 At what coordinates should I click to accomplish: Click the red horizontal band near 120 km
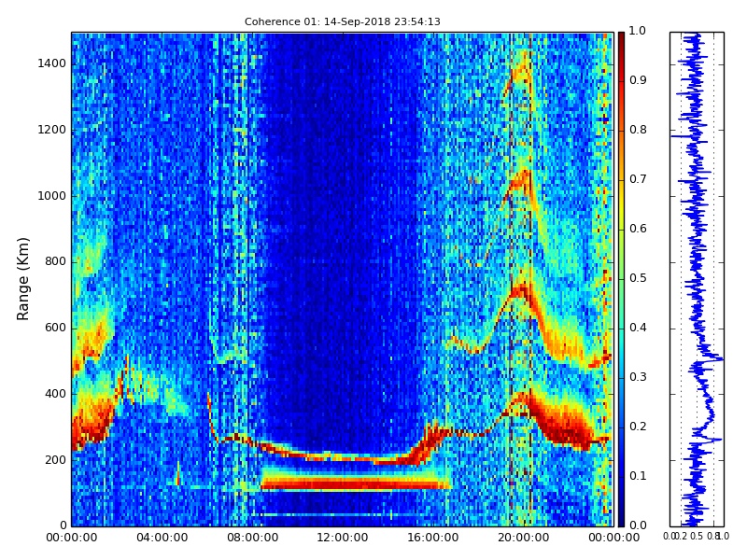[355, 484]
